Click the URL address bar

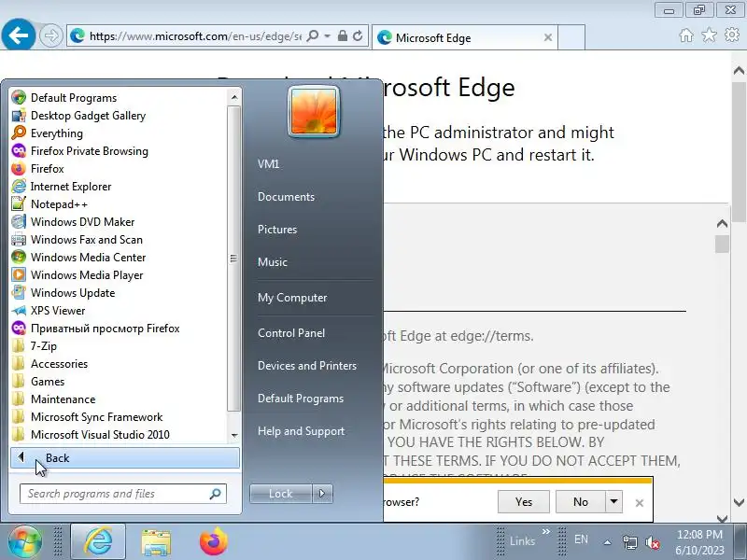tap(195, 36)
